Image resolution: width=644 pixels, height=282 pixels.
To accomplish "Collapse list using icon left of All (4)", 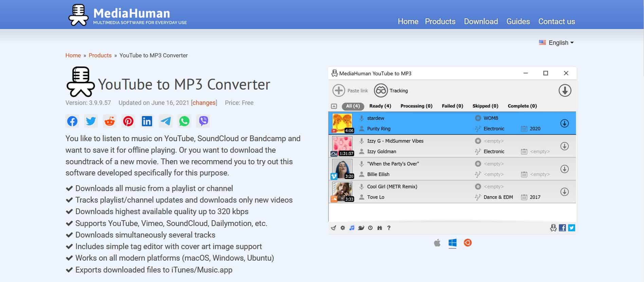I will pos(334,106).
